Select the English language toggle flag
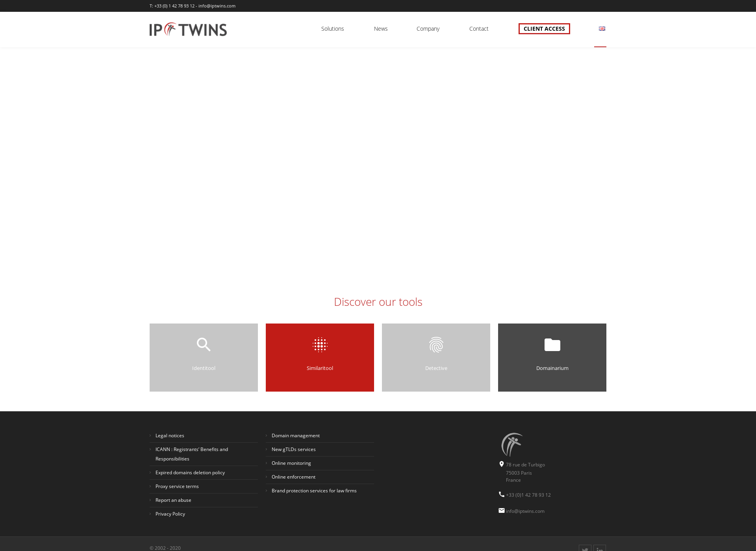The image size is (756, 551). [x=602, y=28]
